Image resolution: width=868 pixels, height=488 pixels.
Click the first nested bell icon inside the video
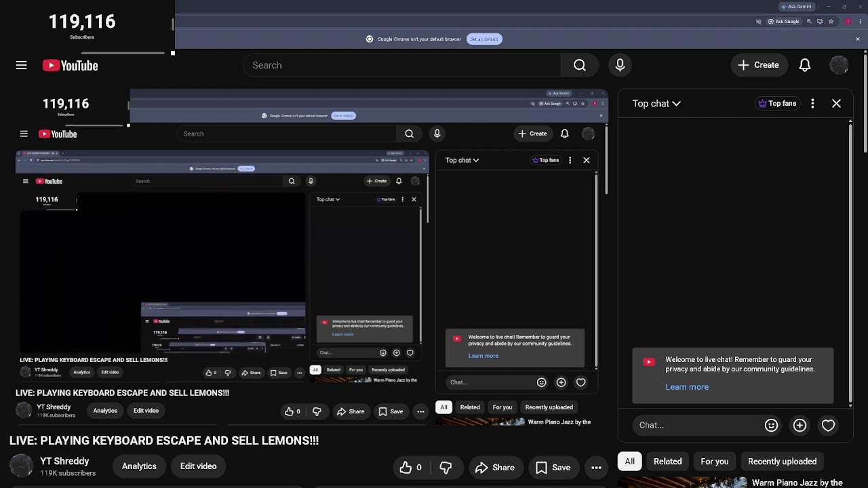(564, 134)
